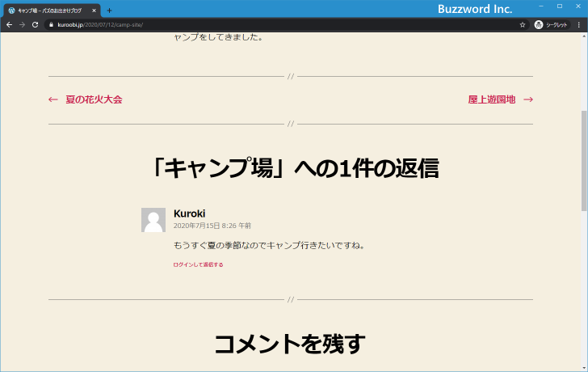Click Kuroki's grey avatar image
The image size is (588, 372).
[153, 220]
